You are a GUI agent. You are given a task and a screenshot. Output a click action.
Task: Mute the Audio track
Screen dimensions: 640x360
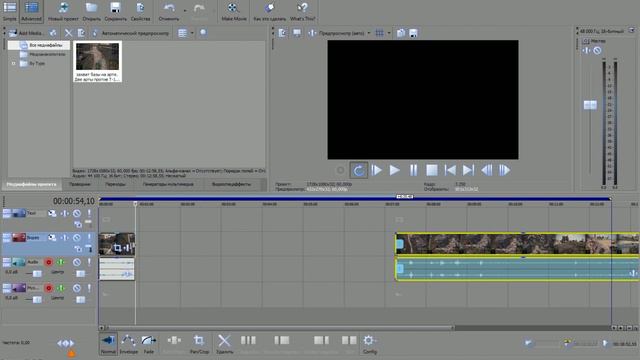coord(77,262)
